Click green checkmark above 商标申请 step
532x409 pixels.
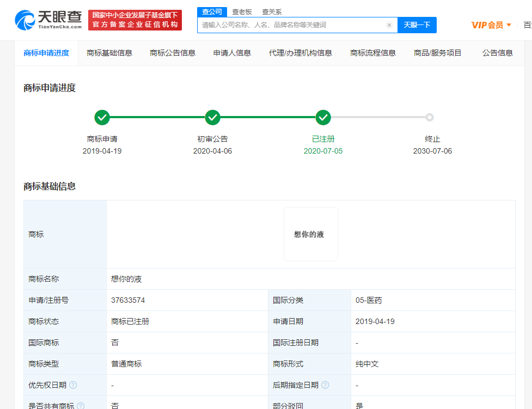click(x=102, y=117)
